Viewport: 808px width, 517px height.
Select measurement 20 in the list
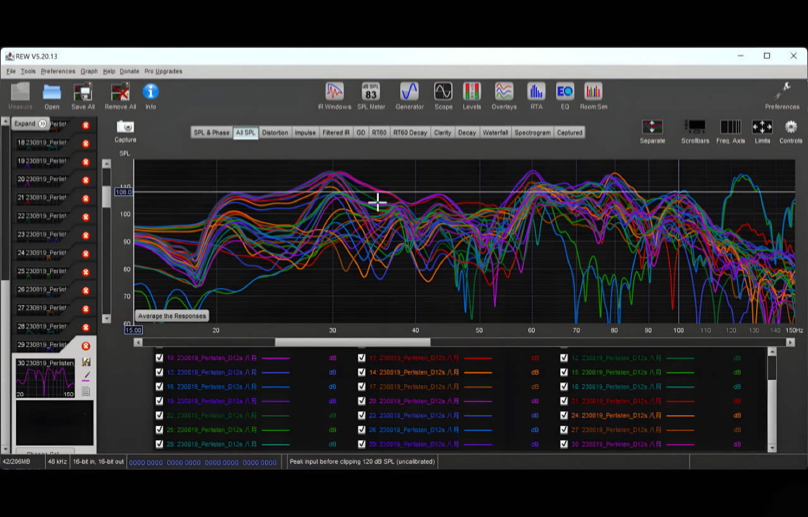[41, 179]
